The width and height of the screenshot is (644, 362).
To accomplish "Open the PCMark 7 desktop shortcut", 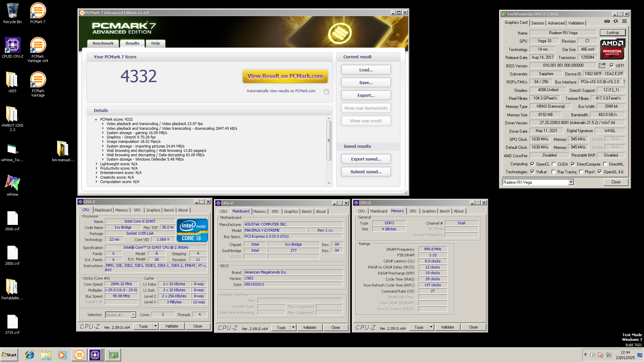I will [38, 13].
